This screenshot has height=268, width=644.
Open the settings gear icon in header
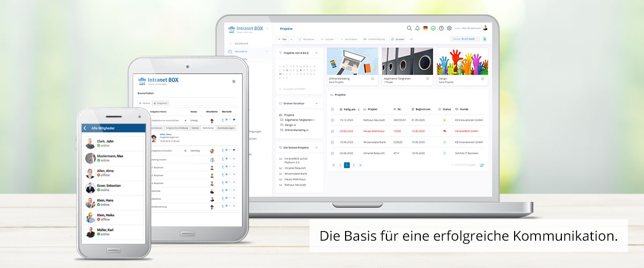(x=449, y=28)
